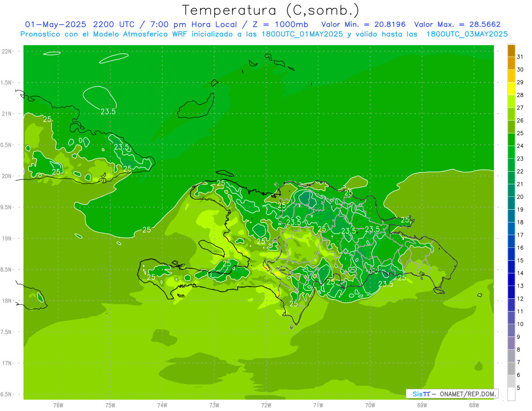Viewport: 532px width, 411px height.
Task: Click the legend value '16'
Action: (520, 248)
